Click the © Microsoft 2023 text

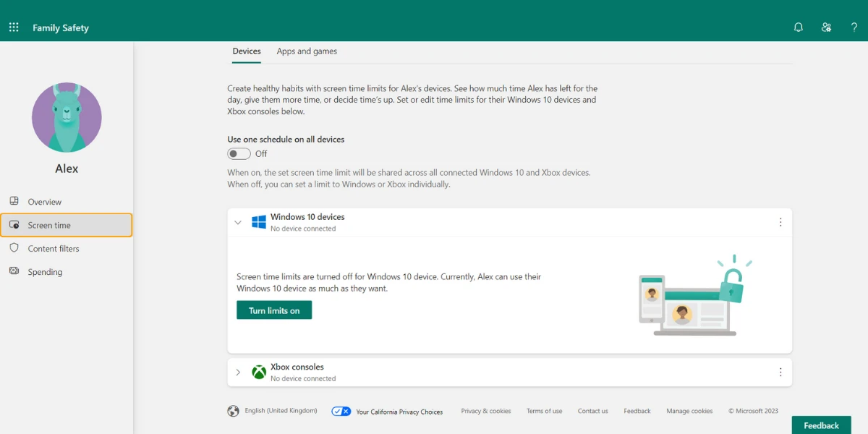click(754, 411)
